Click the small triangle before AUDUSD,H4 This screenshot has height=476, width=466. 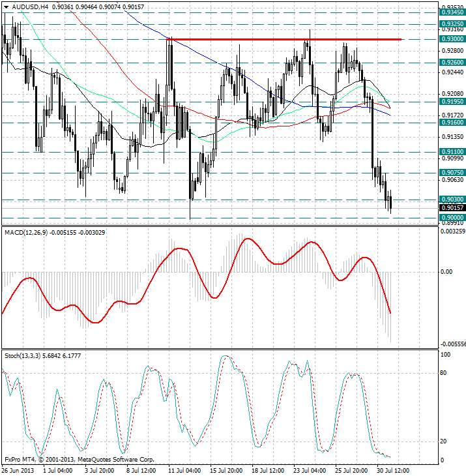click(6, 7)
